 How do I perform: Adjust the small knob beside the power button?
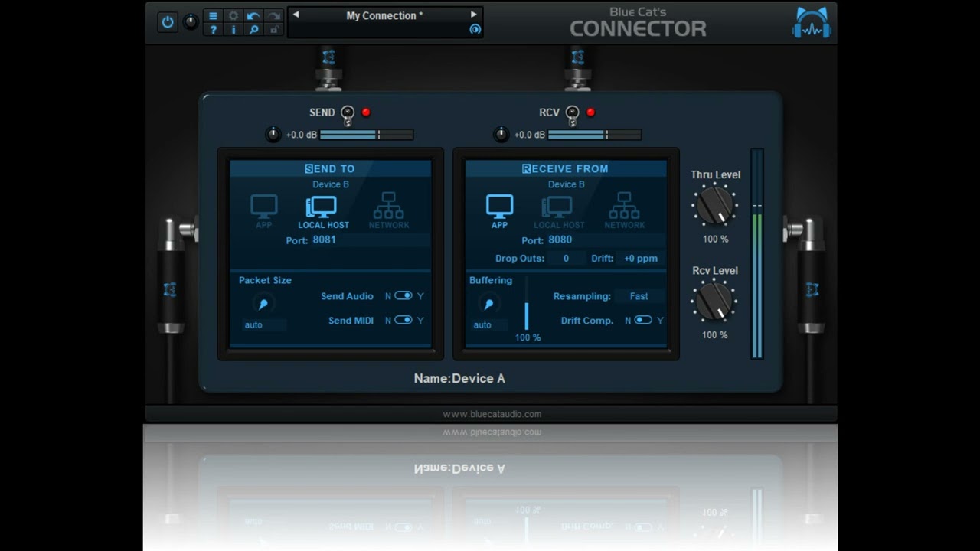coord(191,22)
